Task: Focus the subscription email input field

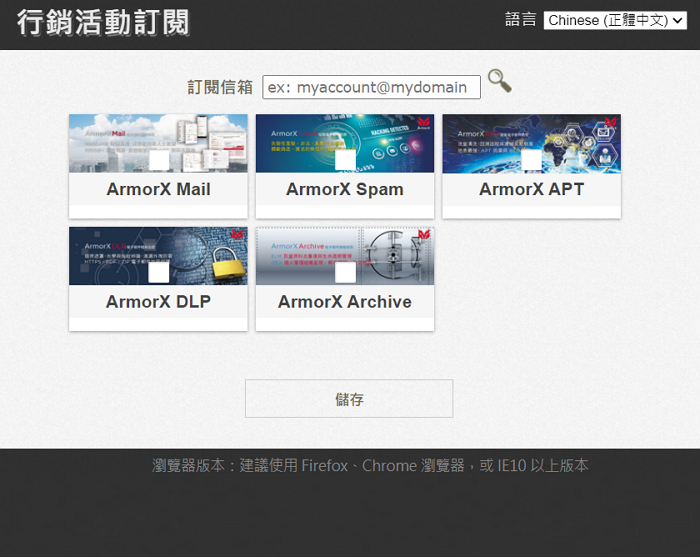Action: [371, 87]
